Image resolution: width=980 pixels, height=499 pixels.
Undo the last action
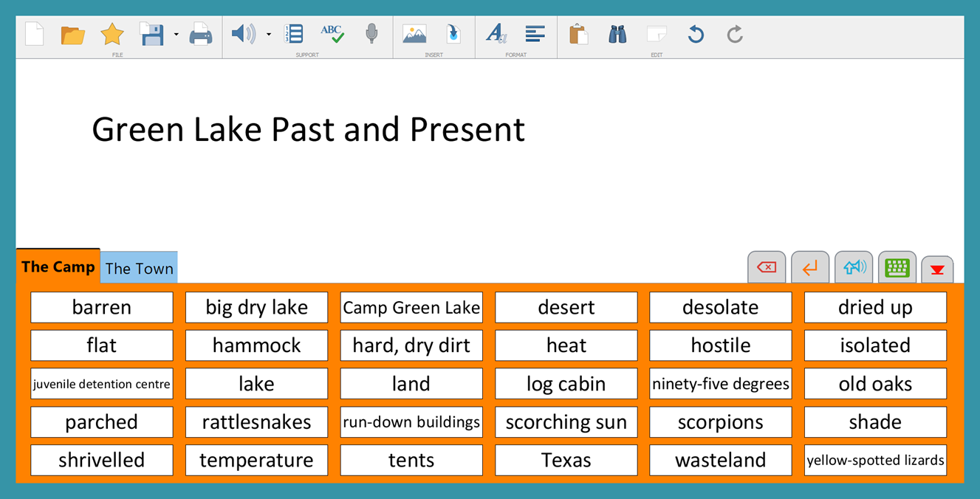(x=695, y=34)
